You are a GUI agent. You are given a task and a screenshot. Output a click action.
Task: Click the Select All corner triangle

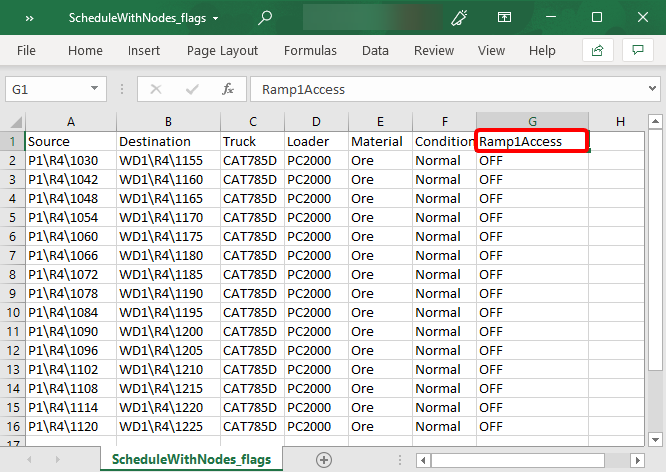coord(13,122)
